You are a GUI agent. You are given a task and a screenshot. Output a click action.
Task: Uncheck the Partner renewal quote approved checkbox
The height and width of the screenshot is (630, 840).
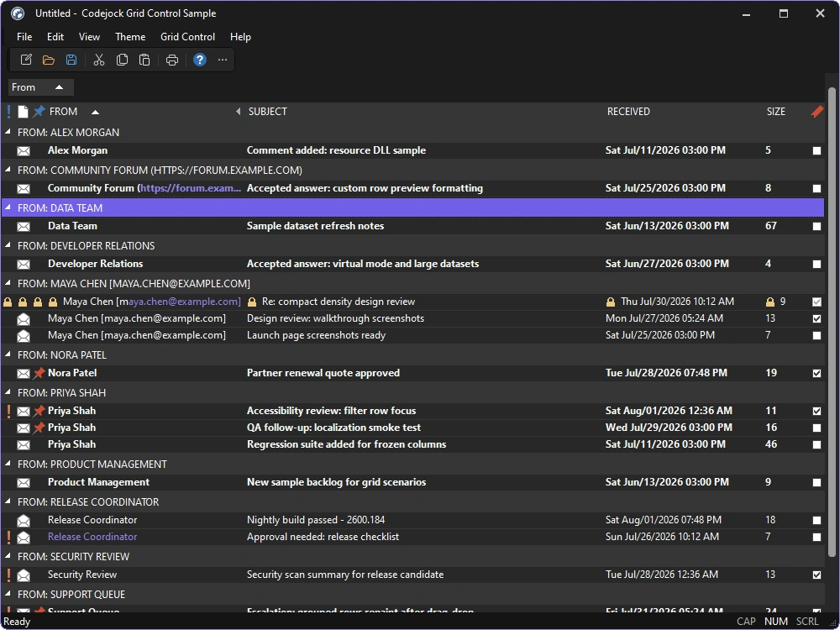[816, 374]
